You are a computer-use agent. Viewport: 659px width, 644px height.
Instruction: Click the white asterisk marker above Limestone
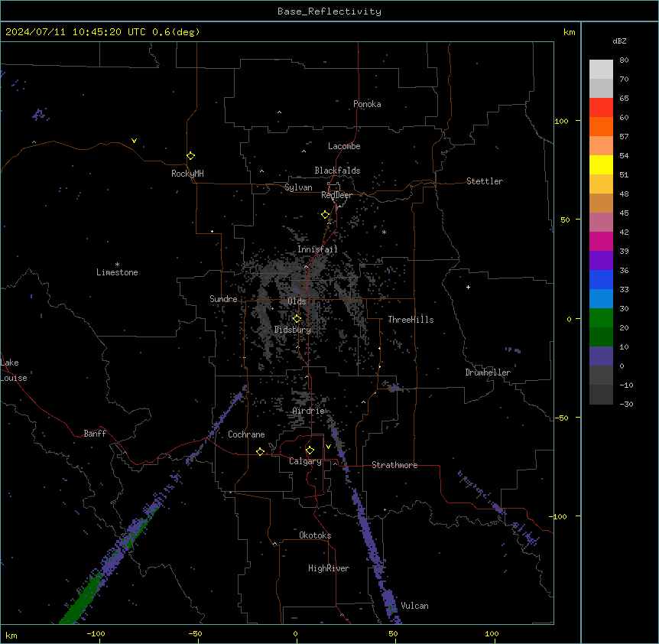click(x=117, y=265)
